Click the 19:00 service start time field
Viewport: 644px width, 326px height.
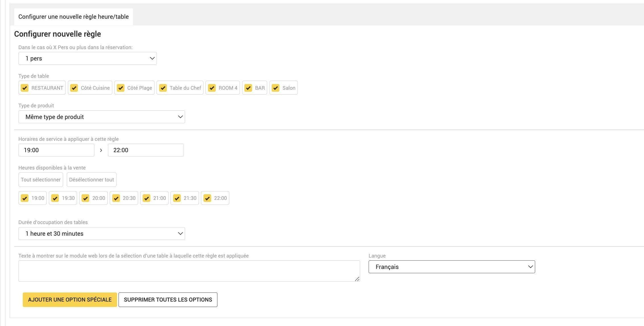(x=56, y=150)
